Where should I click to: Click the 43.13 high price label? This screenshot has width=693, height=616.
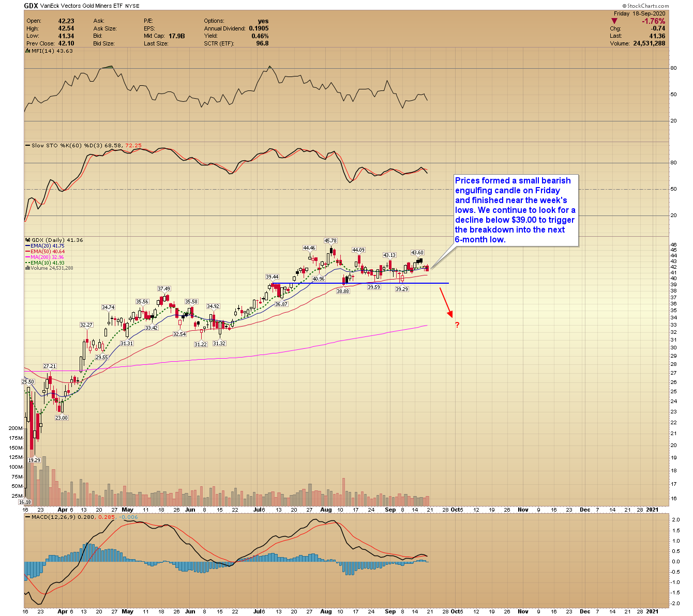click(x=389, y=255)
